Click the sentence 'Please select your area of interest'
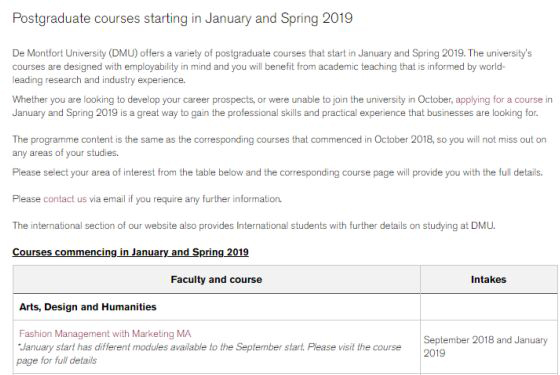 click(278, 172)
